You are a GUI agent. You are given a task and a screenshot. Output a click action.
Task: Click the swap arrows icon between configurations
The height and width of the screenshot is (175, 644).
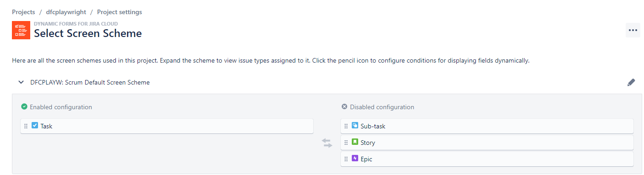pyautogui.click(x=327, y=143)
